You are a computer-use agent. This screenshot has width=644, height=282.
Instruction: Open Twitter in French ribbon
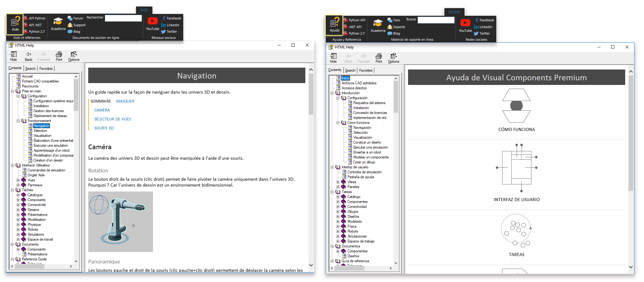tap(169, 32)
